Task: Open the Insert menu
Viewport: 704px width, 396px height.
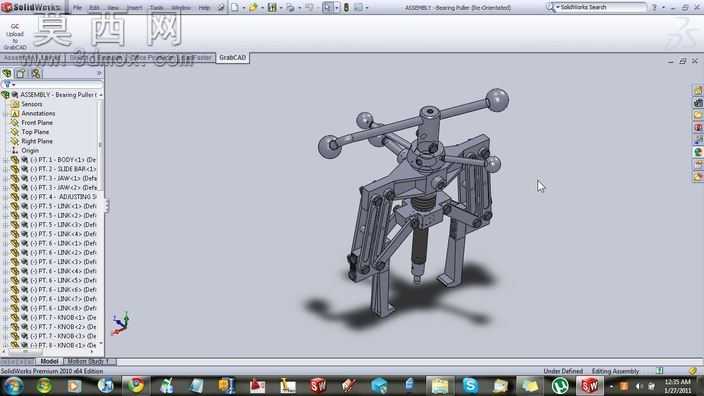Action: (x=134, y=8)
